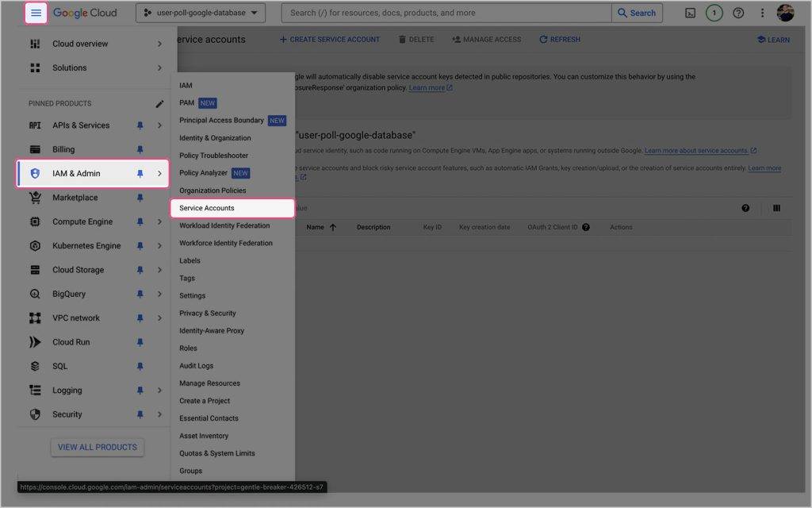812x508 pixels.
Task: Toggle column display options icon
Action: [x=776, y=209]
